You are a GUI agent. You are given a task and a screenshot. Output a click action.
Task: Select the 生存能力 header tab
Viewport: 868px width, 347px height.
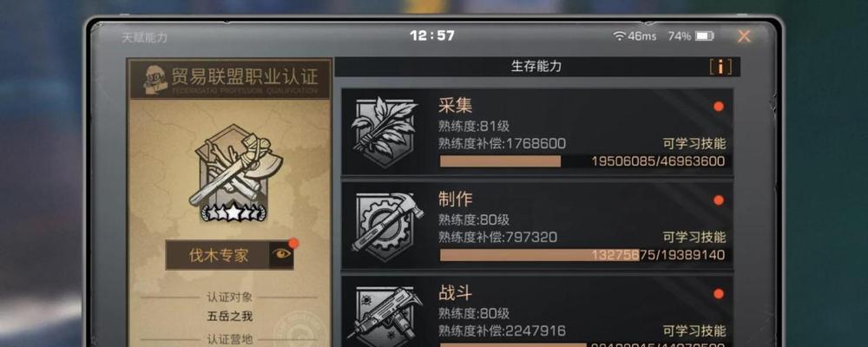pyautogui.click(x=537, y=67)
